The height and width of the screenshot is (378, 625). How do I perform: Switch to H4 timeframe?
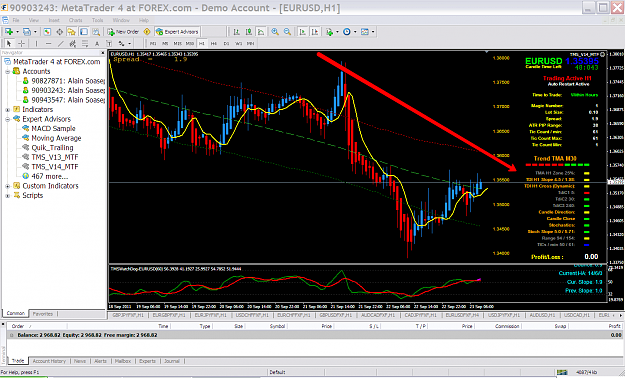[x=214, y=43]
